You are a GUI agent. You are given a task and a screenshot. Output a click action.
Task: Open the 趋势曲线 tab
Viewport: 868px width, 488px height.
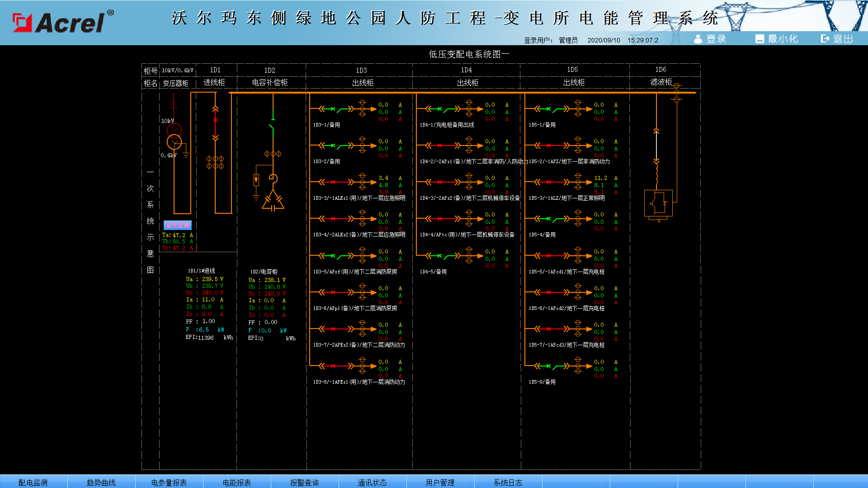[x=101, y=482]
